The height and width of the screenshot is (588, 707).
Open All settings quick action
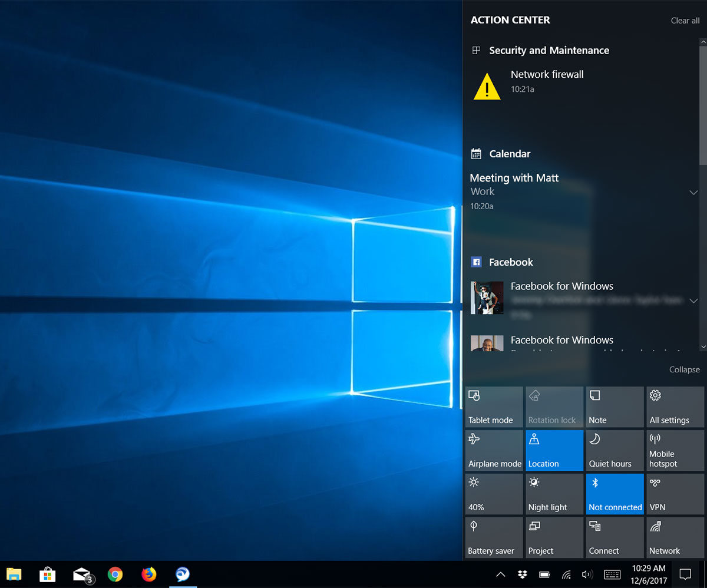tap(675, 407)
